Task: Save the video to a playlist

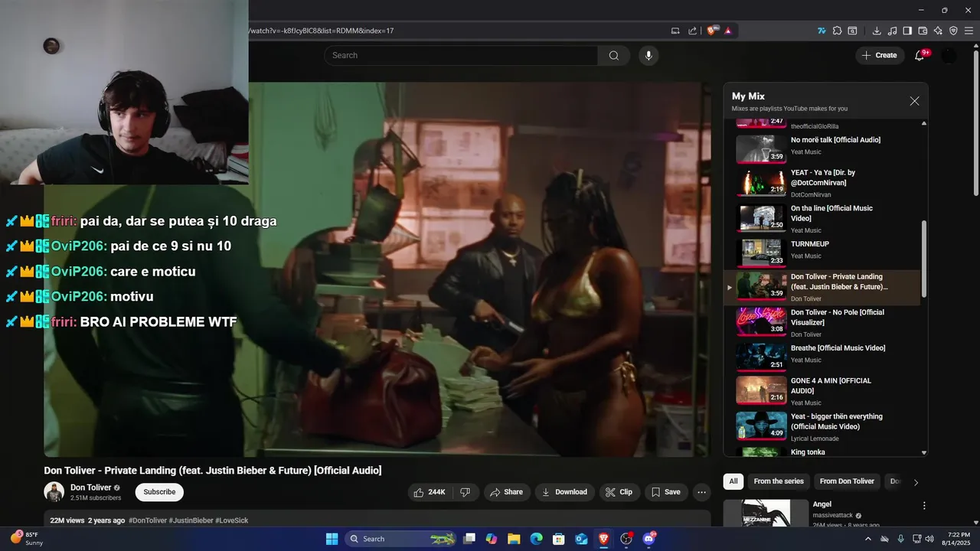Action: tap(666, 492)
